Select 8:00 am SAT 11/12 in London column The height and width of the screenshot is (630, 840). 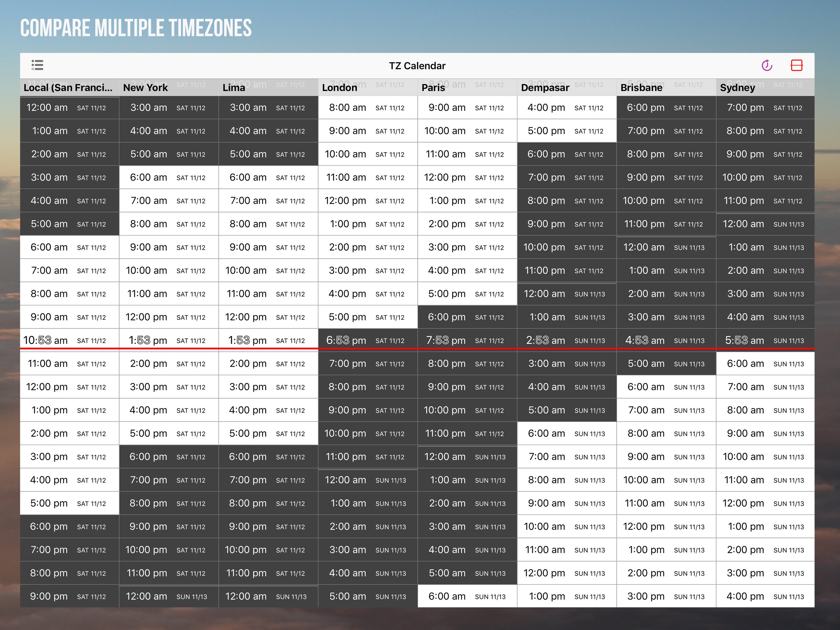[x=368, y=108]
